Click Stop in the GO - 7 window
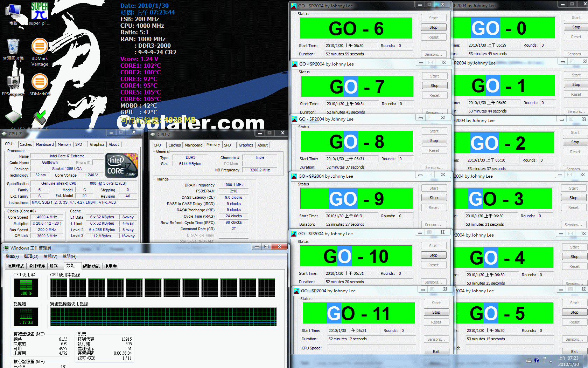This screenshot has height=368, width=588. tap(434, 86)
